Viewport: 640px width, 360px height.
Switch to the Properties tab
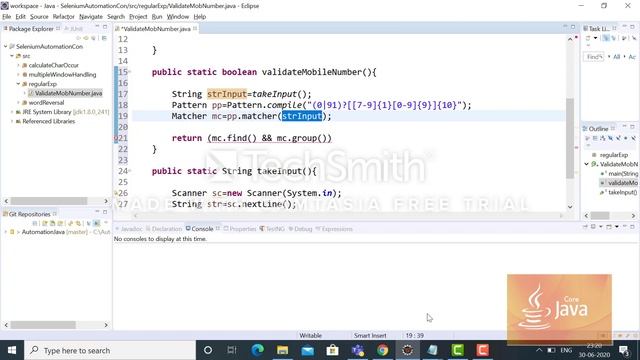click(x=240, y=229)
